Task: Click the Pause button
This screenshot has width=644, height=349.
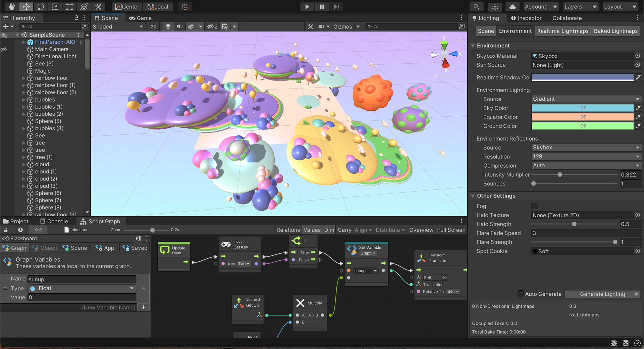Action: click(322, 7)
